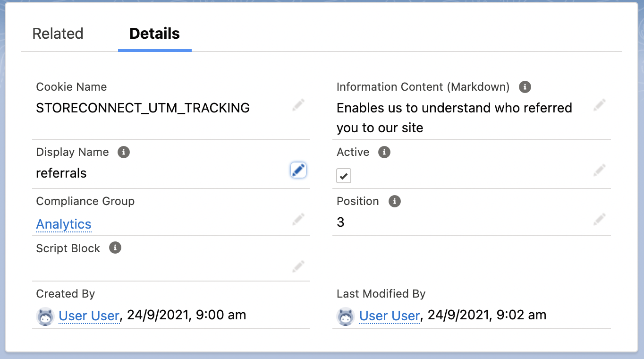The width and height of the screenshot is (644, 359).
Task: Edit the Cookie Name field via its pencil icon
Action: click(x=298, y=104)
